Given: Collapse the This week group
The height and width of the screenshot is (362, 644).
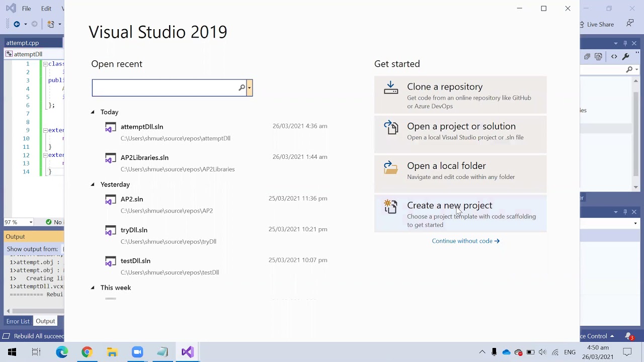Looking at the screenshot, I should pos(93,288).
